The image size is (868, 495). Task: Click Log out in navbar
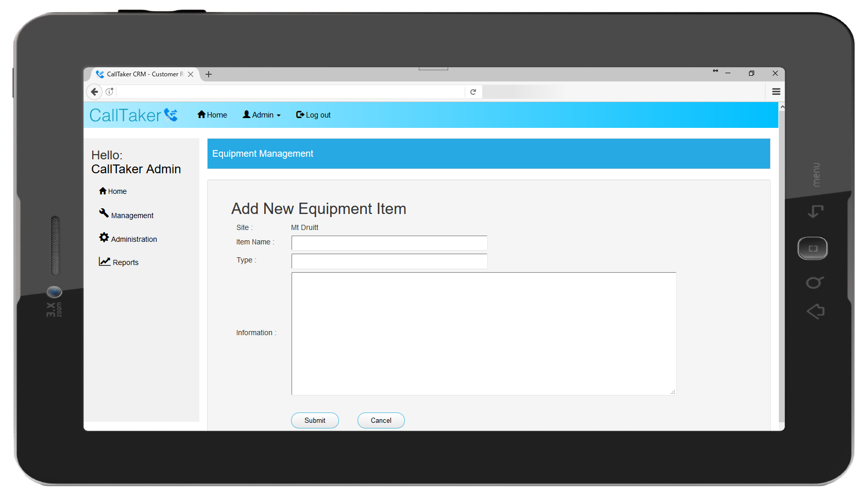click(313, 115)
